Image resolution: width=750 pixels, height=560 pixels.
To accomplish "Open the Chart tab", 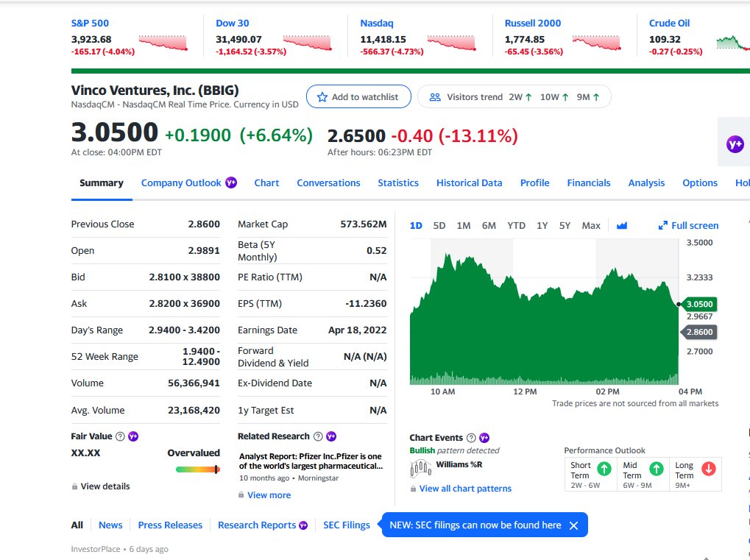I will tap(266, 182).
